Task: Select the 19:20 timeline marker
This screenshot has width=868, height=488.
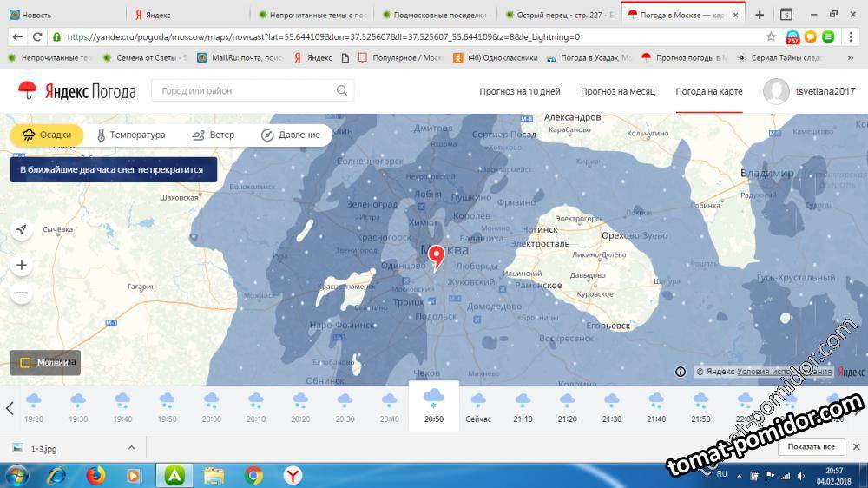Action: 34,408
